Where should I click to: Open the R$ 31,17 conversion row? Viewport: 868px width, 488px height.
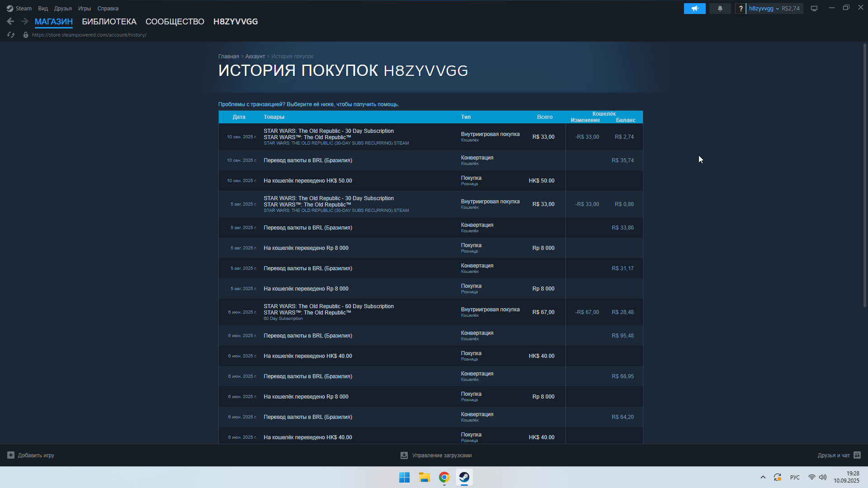(x=430, y=268)
